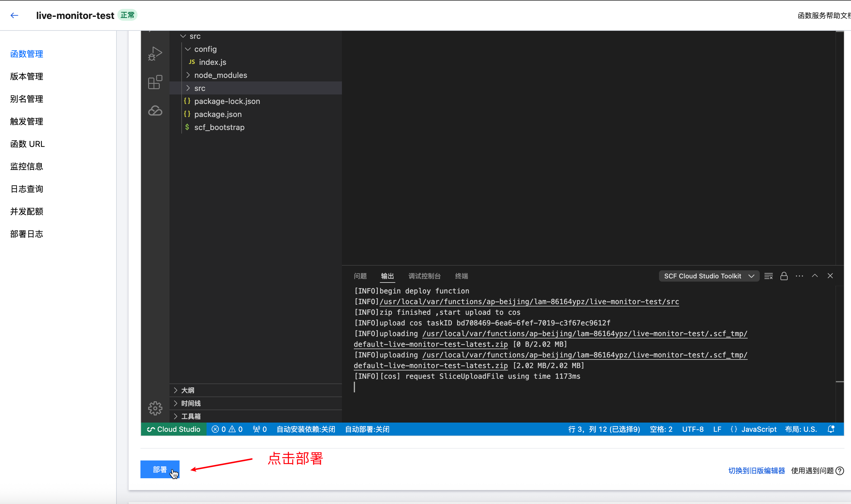The height and width of the screenshot is (504, 851).
Task: Open the Extensions view icon
Action: (x=155, y=82)
